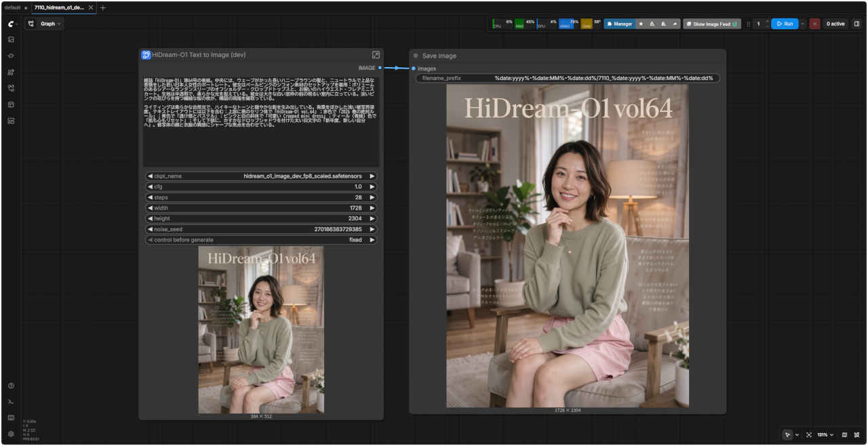The height and width of the screenshot is (446, 868).
Task: Switch to the default workflow tab
Action: click(12, 7)
